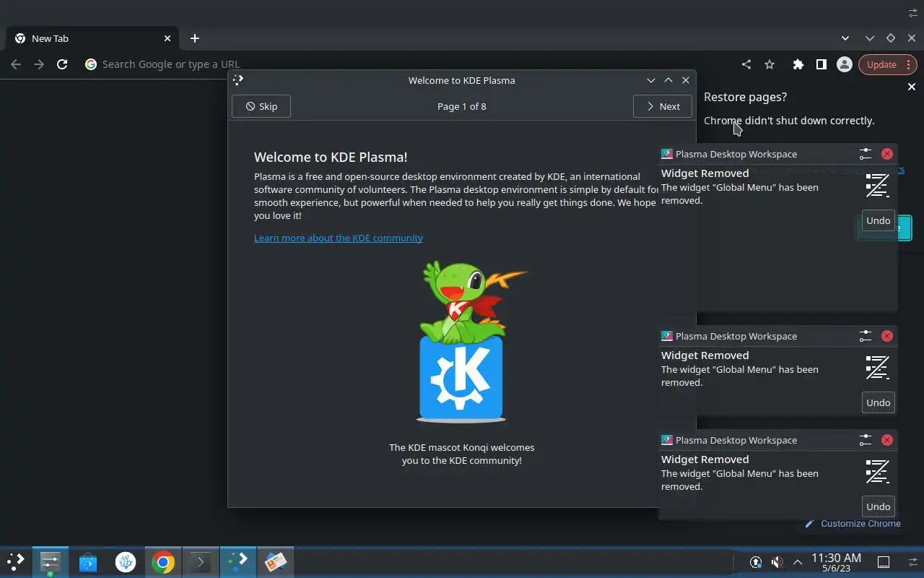The image size is (924, 578).
Task: Open Customize Chrome
Action: tap(853, 523)
